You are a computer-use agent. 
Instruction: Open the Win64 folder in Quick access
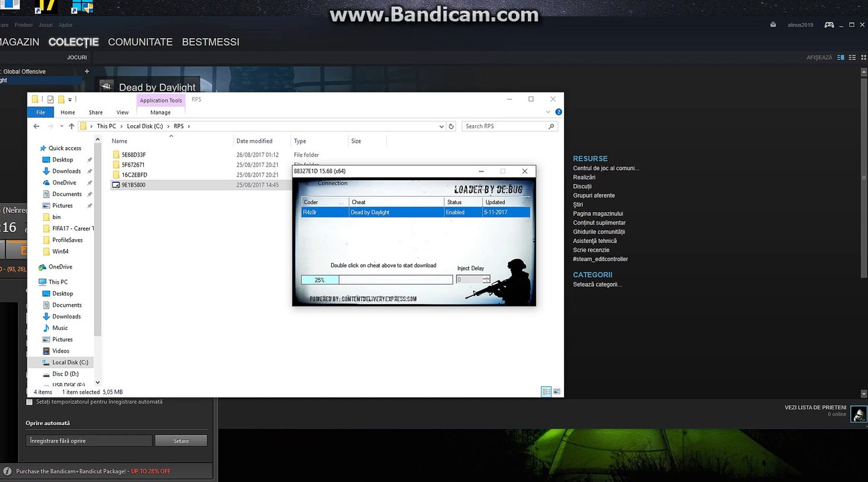[60, 251]
